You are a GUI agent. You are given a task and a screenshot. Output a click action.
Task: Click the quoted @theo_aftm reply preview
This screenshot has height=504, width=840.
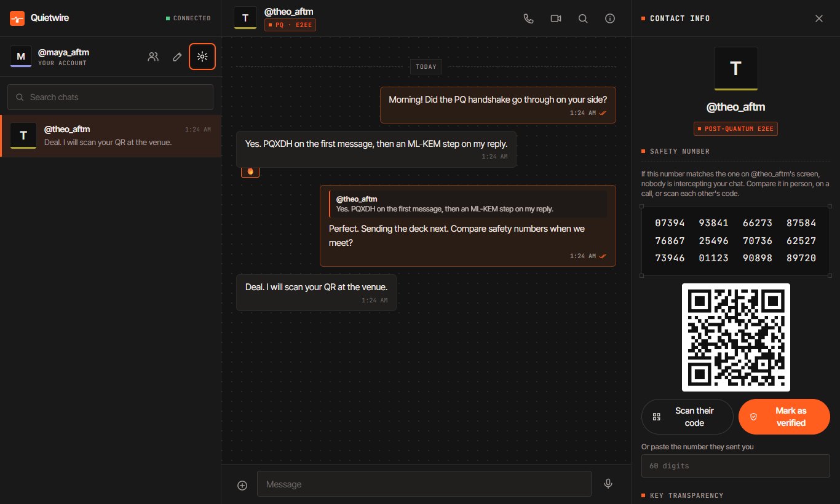click(468, 203)
